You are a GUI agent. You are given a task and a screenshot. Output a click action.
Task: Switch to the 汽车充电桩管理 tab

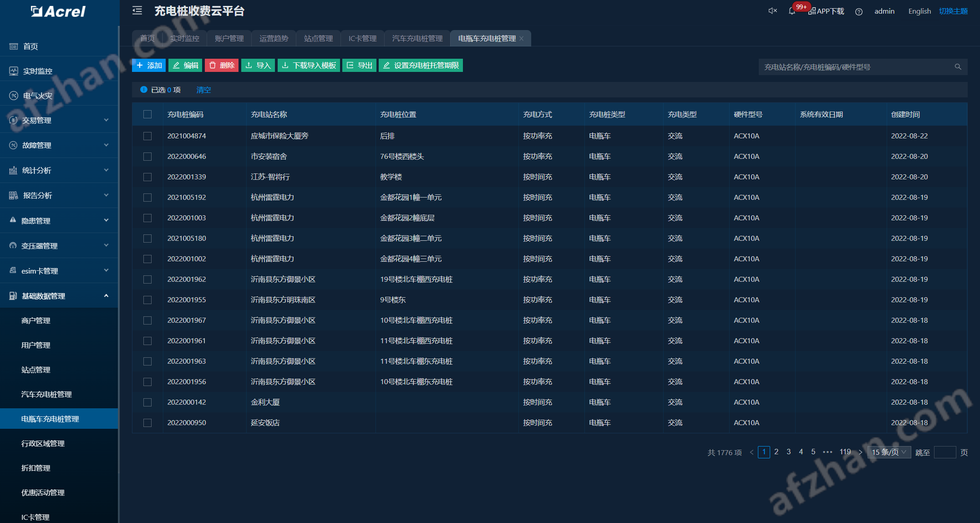coord(417,39)
